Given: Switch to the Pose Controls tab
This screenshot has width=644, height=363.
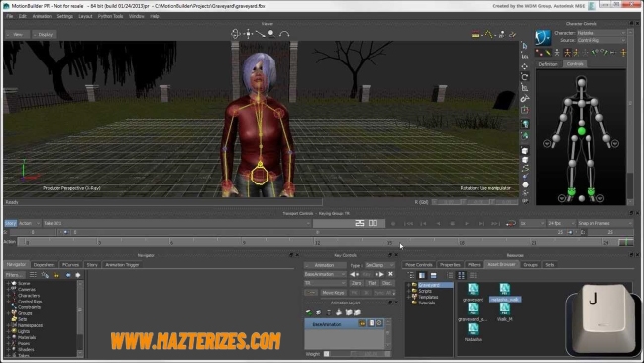Looking at the screenshot, I should pyautogui.click(x=418, y=265).
